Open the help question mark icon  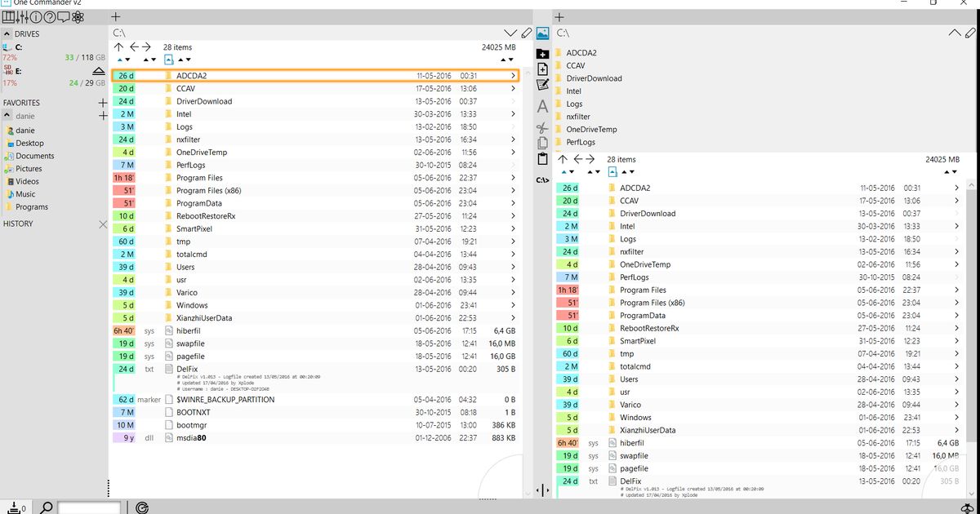(x=50, y=17)
